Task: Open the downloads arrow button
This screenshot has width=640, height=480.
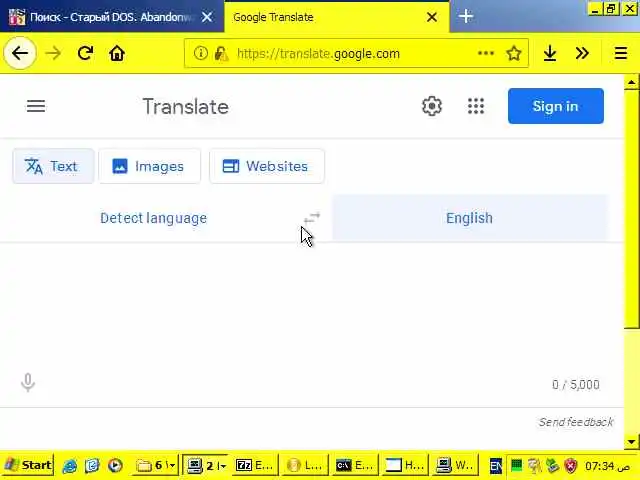Action: point(550,53)
